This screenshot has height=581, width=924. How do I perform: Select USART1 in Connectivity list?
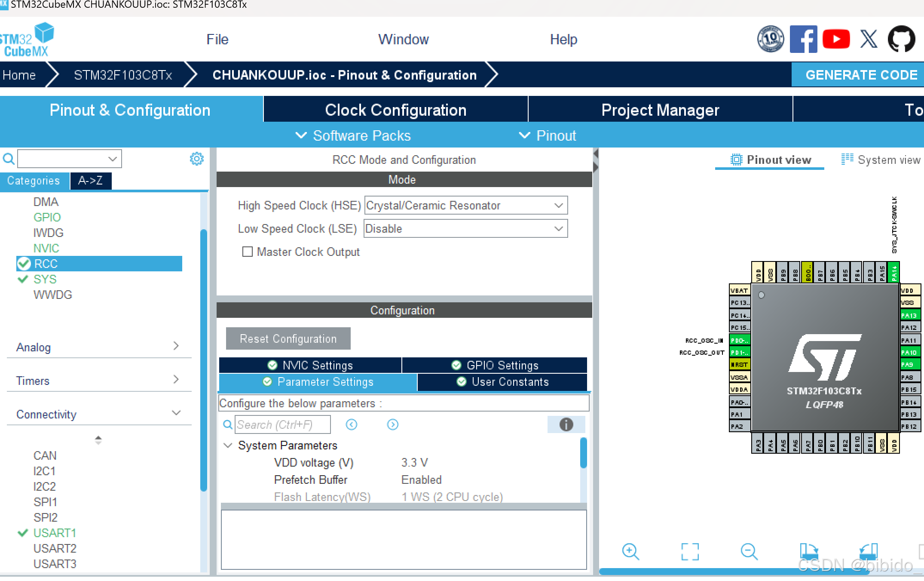55,533
